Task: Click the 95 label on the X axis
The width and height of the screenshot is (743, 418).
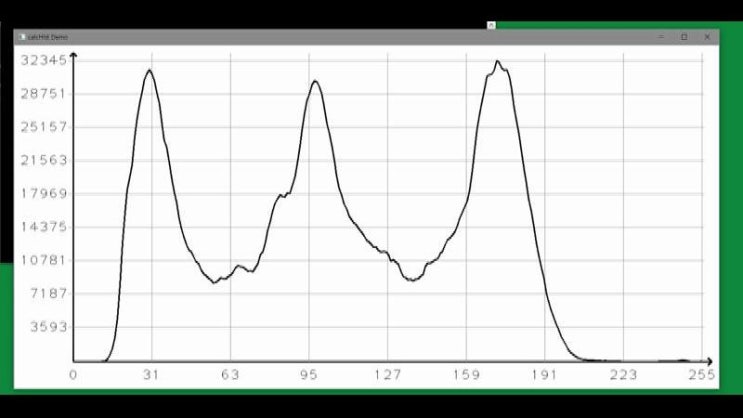Action: tap(309, 375)
